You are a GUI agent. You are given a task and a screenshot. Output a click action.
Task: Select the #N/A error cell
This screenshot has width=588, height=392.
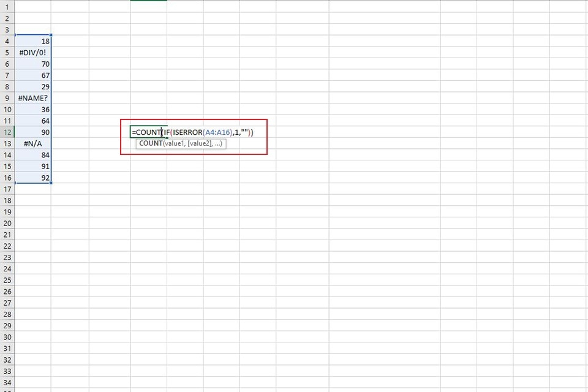pos(33,143)
